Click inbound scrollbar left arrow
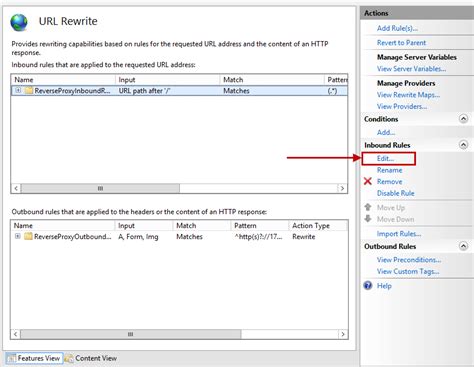This screenshot has width=474, height=367. pos(16,188)
